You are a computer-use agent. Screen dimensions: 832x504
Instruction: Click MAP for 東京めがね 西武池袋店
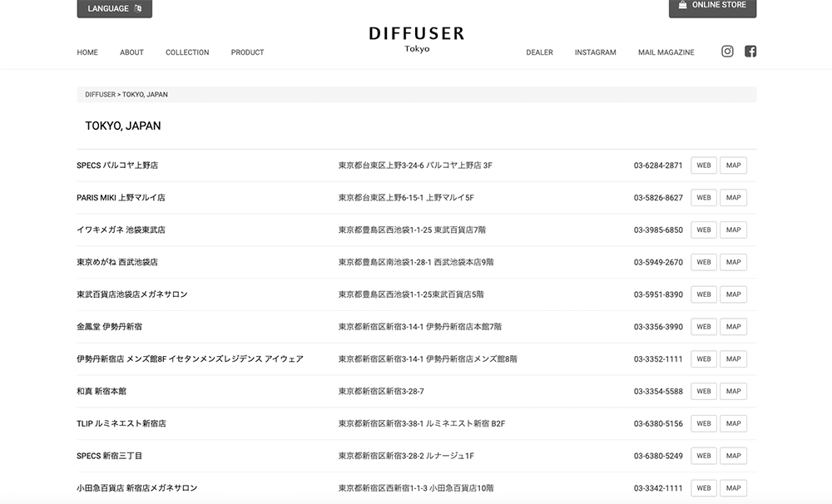[733, 262]
